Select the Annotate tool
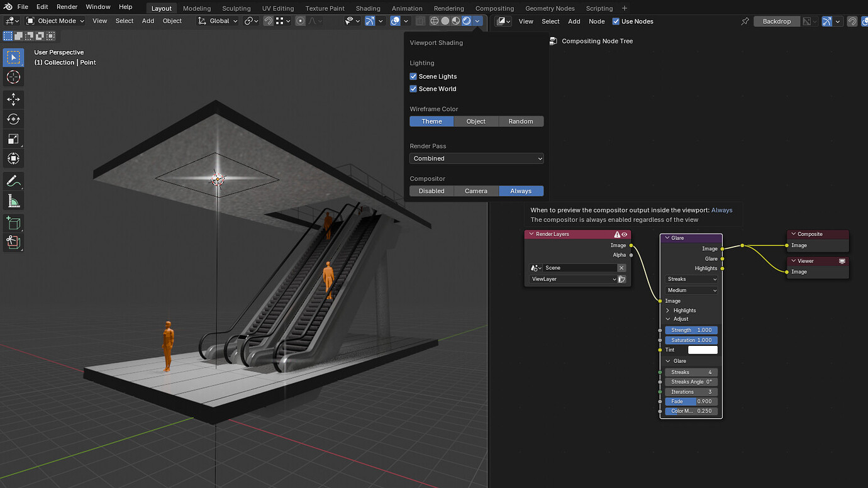 [x=13, y=181]
